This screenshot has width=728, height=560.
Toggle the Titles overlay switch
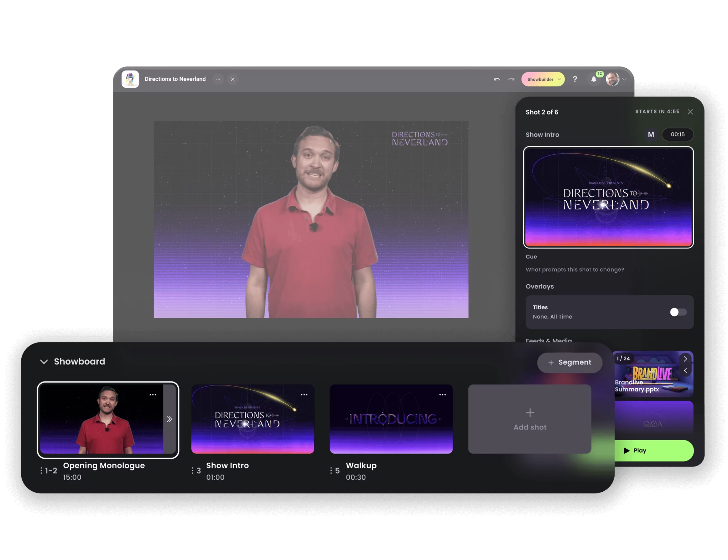[x=678, y=312]
